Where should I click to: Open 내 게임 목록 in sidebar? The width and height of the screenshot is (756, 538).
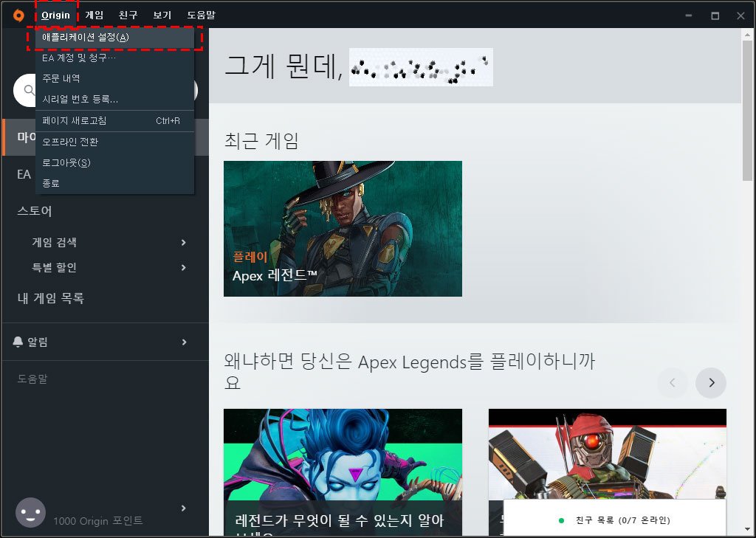(x=51, y=298)
